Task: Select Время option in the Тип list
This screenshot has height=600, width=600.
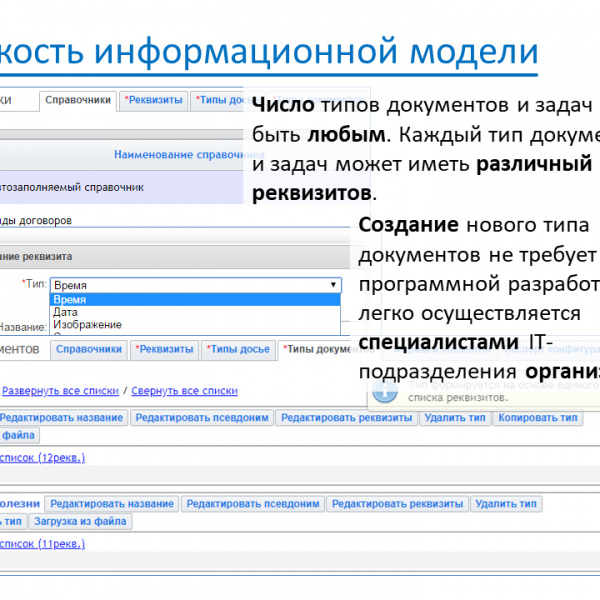Action: click(x=195, y=299)
